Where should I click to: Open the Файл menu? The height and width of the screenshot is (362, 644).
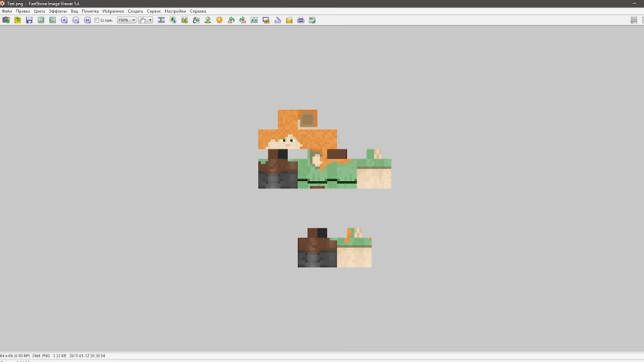click(7, 11)
